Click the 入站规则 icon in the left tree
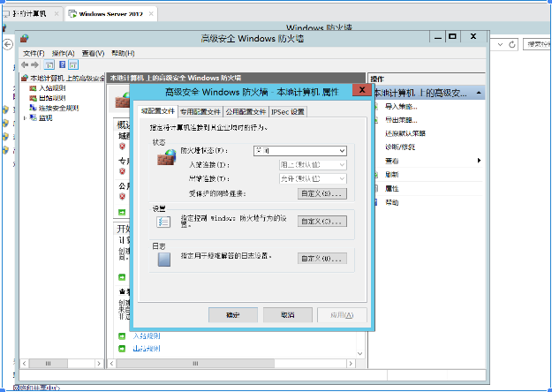 pyautogui.click(x=33, y=88)
